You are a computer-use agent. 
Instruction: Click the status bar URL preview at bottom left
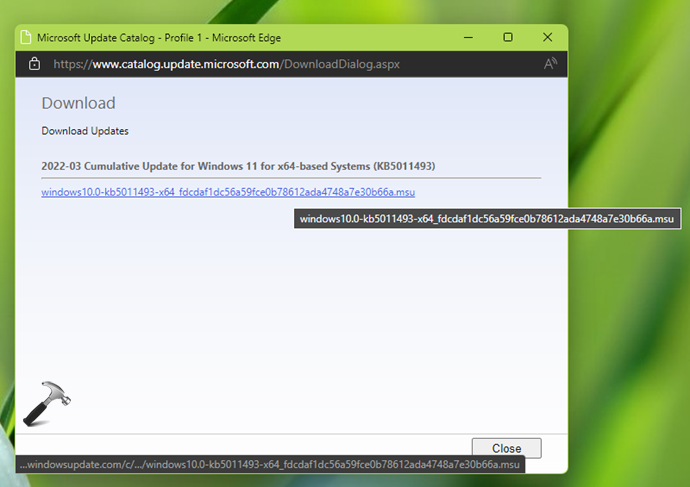pyautogui.click(x=270, y=465)
